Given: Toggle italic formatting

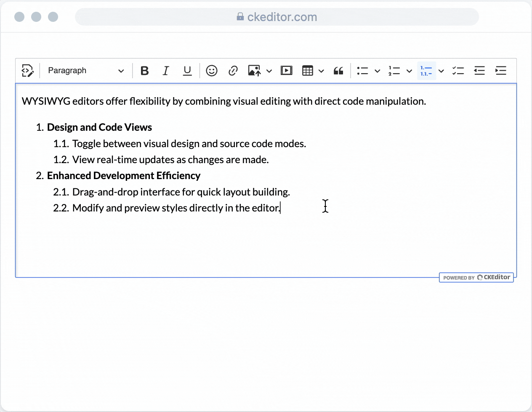Looking at the screenshot, I should pyautogui.click(x=166, y=71).
